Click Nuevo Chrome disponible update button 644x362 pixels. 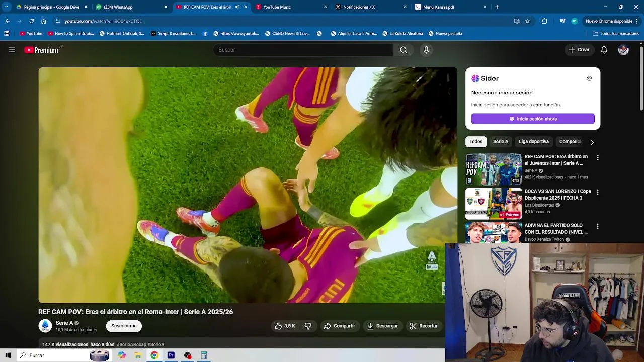pyautogui.click(x=609, y=21)
